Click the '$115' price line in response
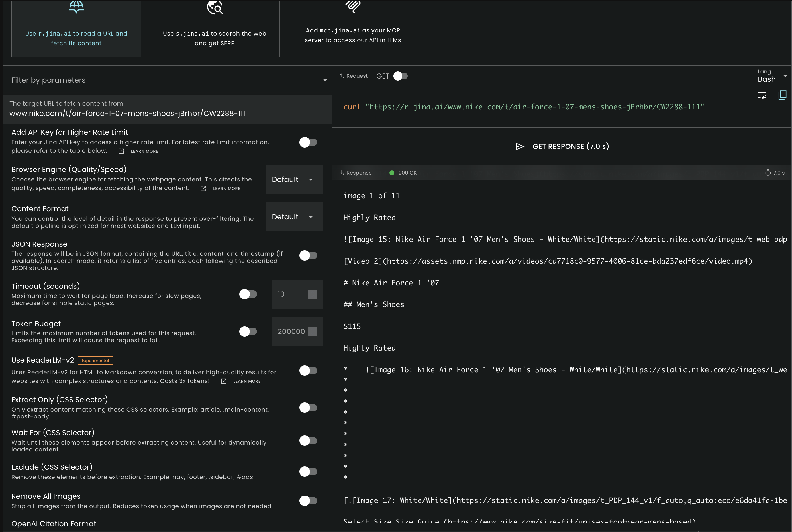 [x=352, y=326]
